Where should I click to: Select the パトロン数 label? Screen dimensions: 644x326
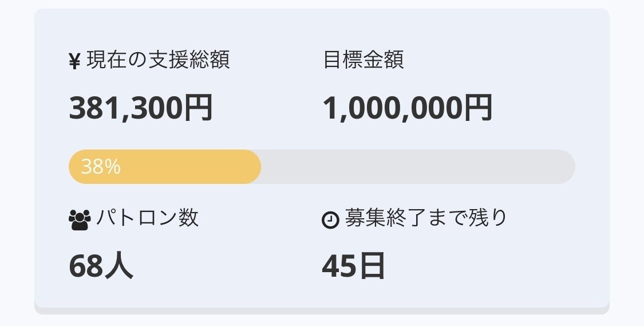pos(148,218)
